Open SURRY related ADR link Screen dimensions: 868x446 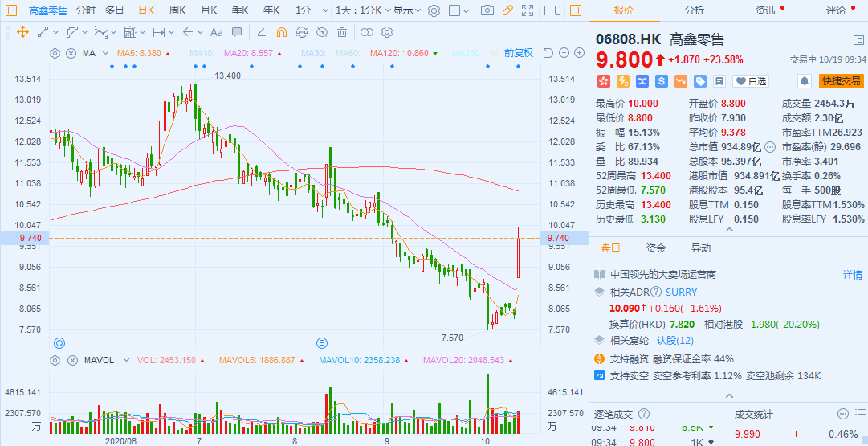click(681, 292)
